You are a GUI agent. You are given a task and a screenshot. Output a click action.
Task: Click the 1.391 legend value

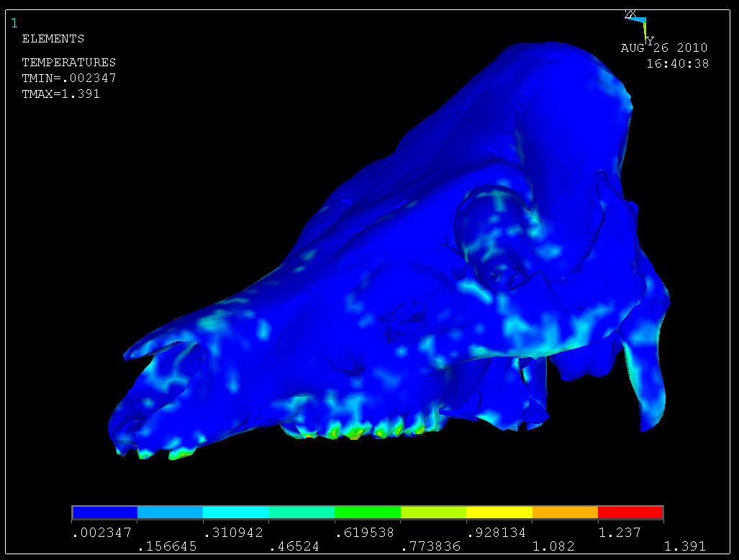click(684, 546)
